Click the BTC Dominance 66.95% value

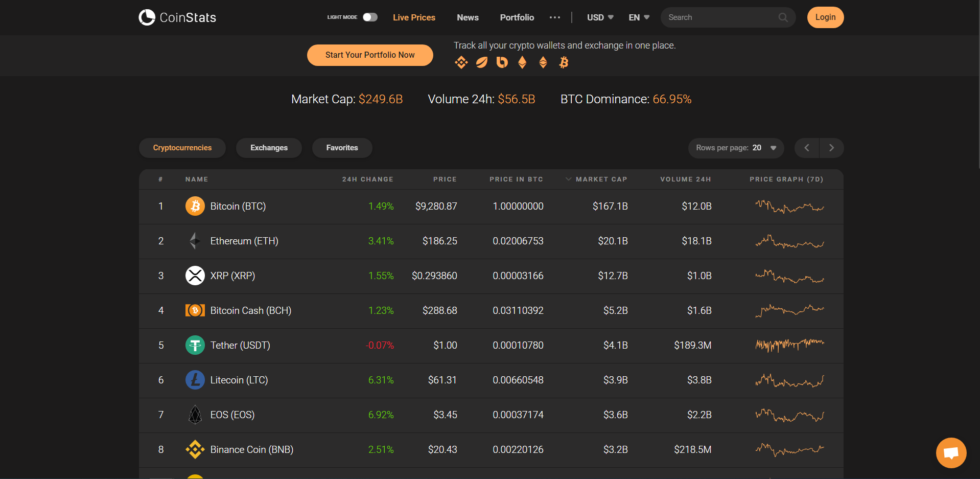point(672,99)
